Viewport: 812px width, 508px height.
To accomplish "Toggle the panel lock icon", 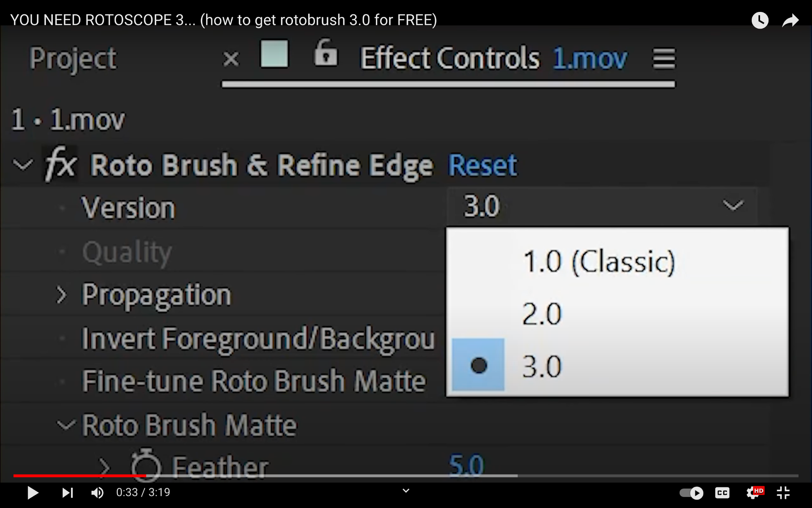I will tap(326, 53).
